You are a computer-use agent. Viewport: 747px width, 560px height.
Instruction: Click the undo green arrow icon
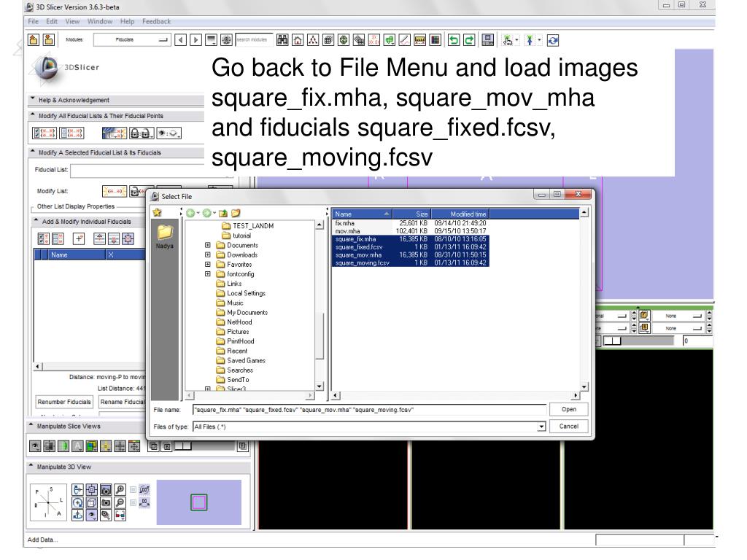coord(454,41)
